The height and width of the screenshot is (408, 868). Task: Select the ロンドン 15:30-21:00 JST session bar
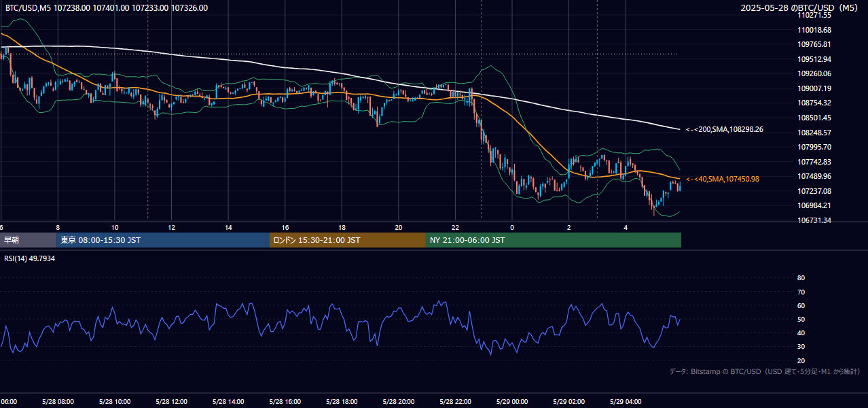point(348,240)
